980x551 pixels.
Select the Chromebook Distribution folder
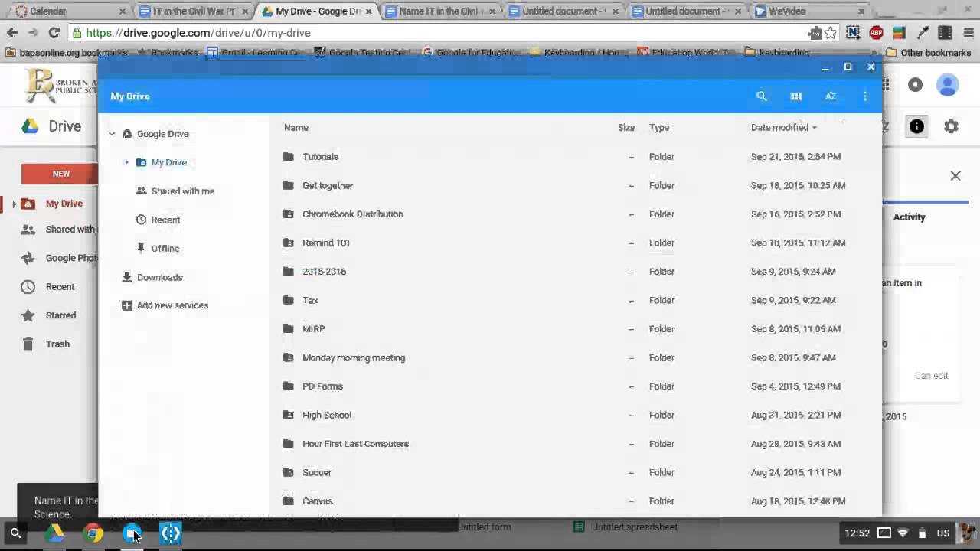pos(352,214)
